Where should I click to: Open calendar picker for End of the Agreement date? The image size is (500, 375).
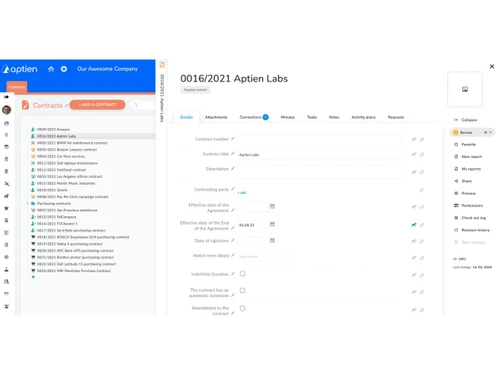(272, 224)
